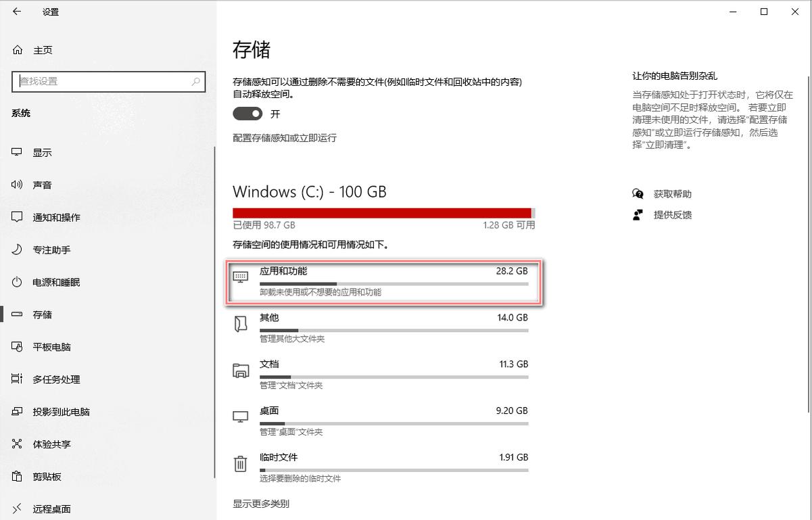Click the 提供反馈 icon
This screenshot has width=812, height=520.
[x=638, y=215]
